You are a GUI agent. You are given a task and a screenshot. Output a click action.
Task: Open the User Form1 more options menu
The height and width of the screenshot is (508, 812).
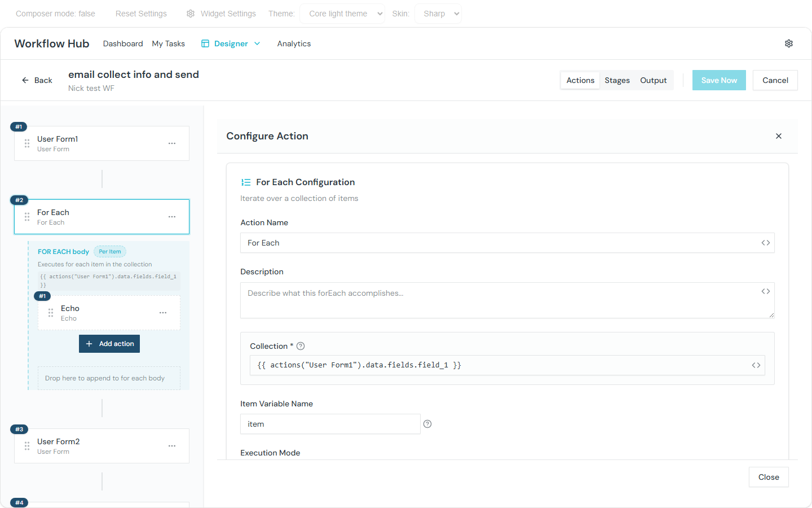coord(172,143)
